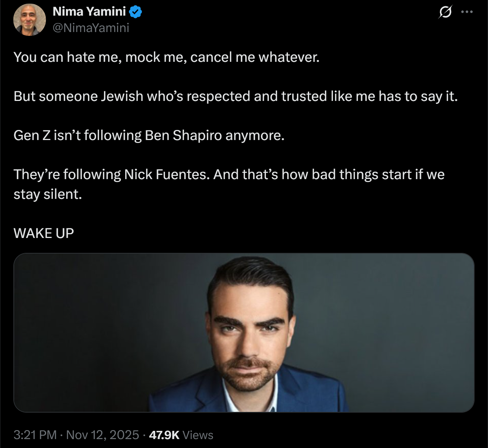
Task: Open Nima Yamini's profile avatar
Action: (29, 20)
